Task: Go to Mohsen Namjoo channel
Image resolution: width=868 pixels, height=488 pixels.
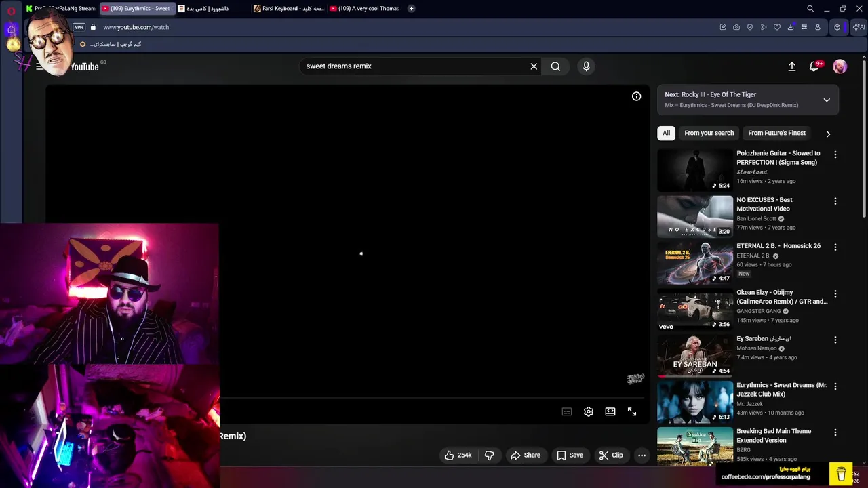Action: tap(756, 348)
